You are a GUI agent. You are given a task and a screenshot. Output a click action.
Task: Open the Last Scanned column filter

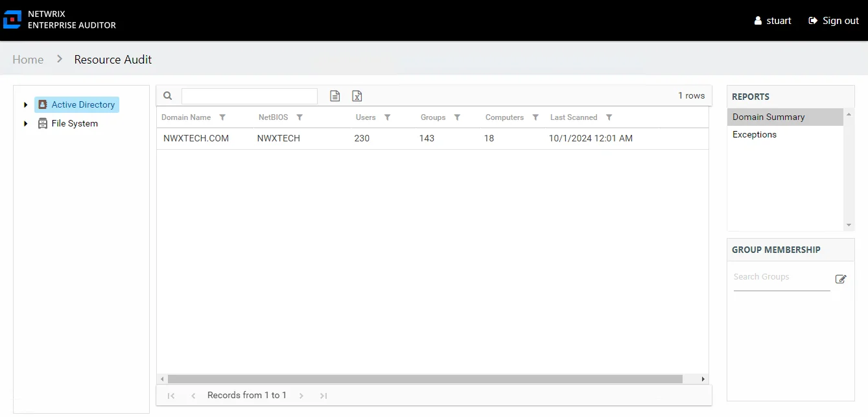(609, 117)
